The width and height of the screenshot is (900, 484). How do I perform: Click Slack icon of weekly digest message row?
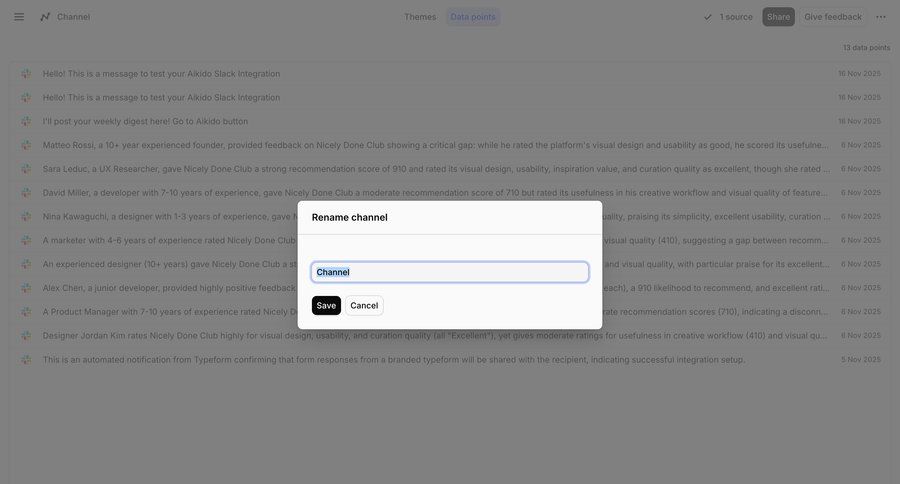pyautogui.click(x=26, y=121)
